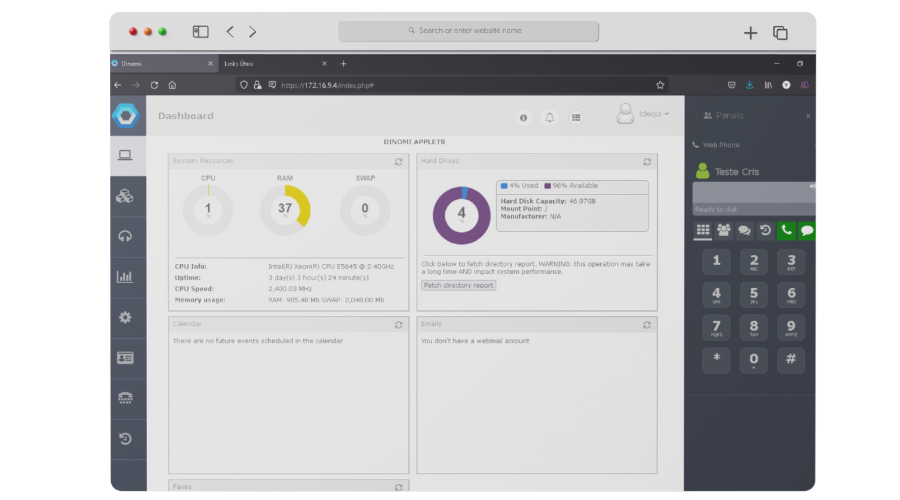Tap the asterisk key on keypad

coord(716,360)
